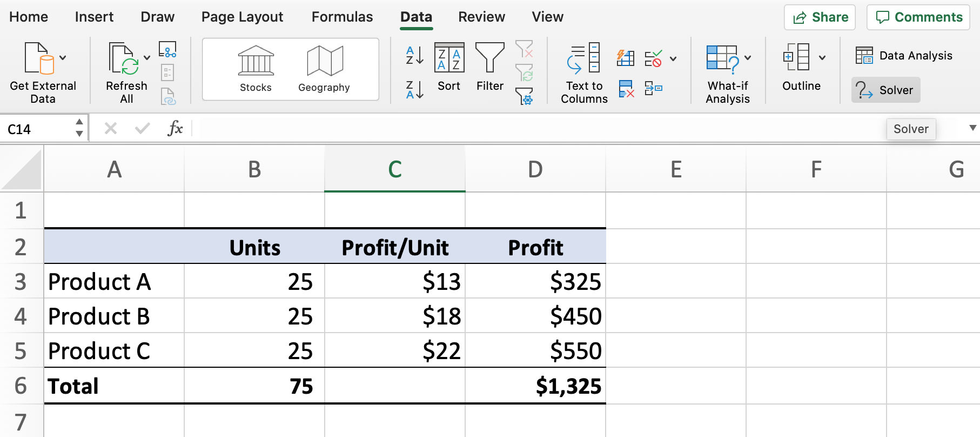Screen dimensions: 980x437
Task: Select row 2 header
Action: click(x=21, y=247)
